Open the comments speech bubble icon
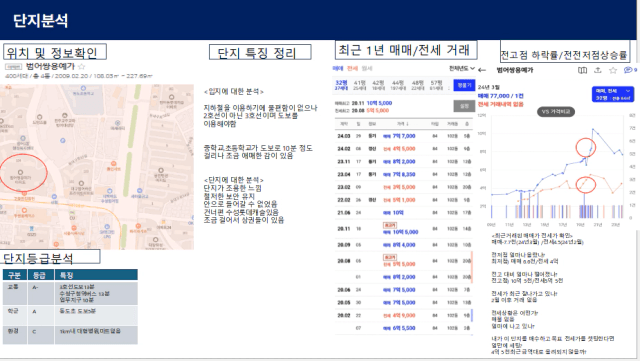The width and height of the screenshot is (640, 361). click(x=628, y=70)
